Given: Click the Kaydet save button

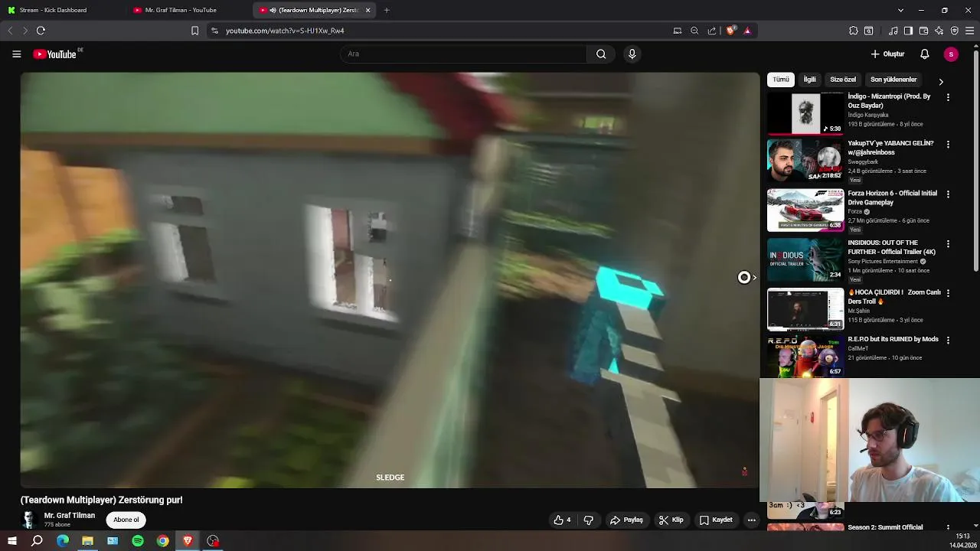Looking at the screenshot, I should coord(716,520).
